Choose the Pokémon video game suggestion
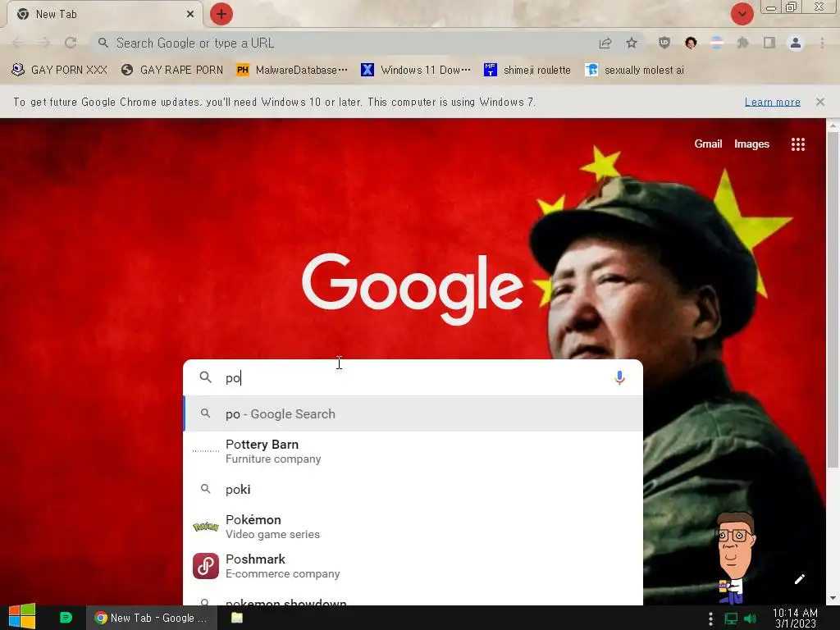Image resolution: width=840 pixels, height=630 pixels. (x=413, y=527)
